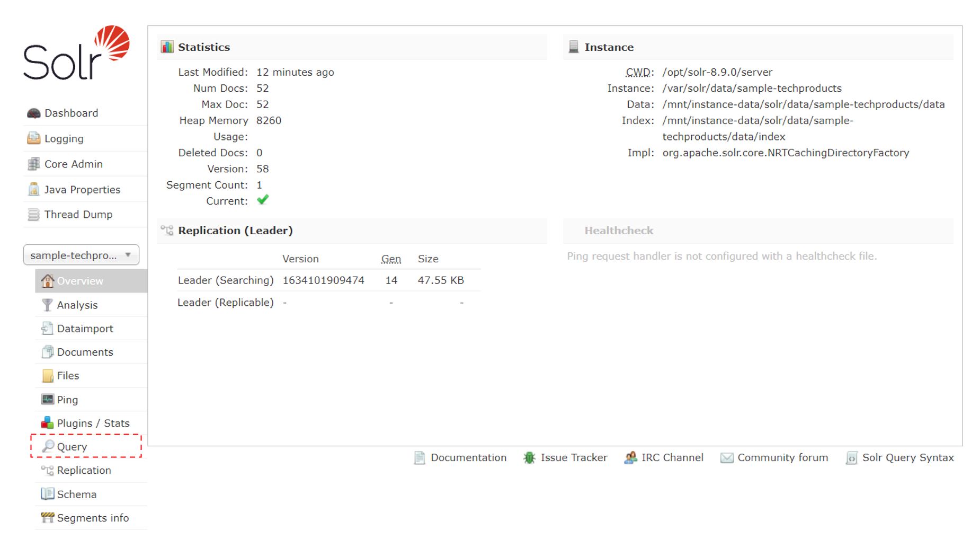Click the '12 minutes ago' value
This screenshot has width=980, height=539.
click(295, 72)
